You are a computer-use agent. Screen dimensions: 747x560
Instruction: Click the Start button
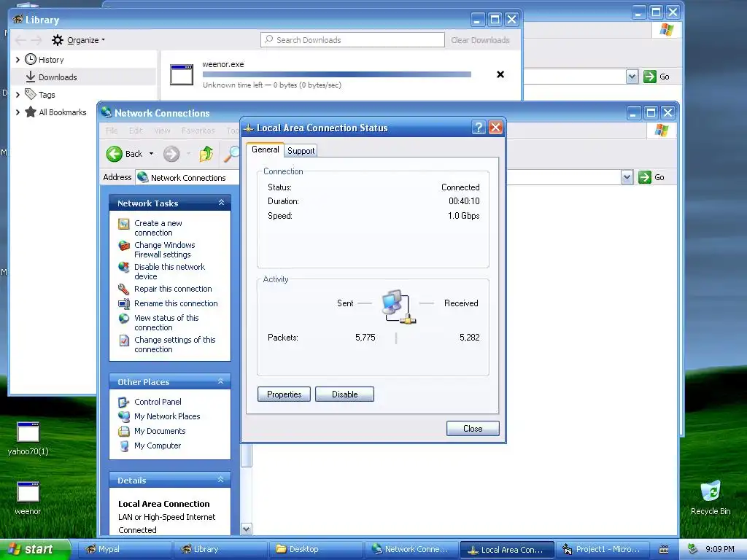point(34,549)
